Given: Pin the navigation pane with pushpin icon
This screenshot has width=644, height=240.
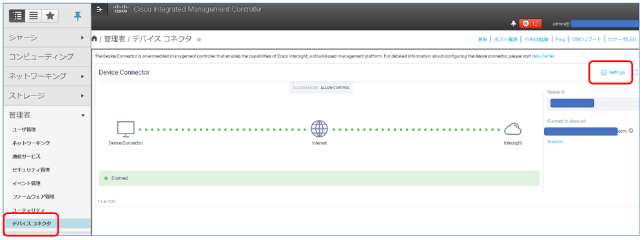Looking at the screenshot, I should pyautogui.click(x=77, y=16).
